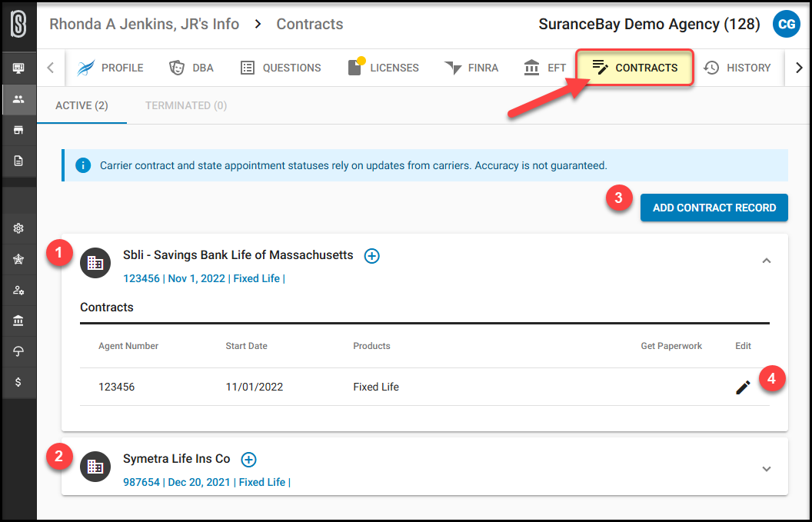The height and width of the screenshot is (522, 812).
Task: Edit agent 123456 contract with pencil icon
Action: point(743,387)
